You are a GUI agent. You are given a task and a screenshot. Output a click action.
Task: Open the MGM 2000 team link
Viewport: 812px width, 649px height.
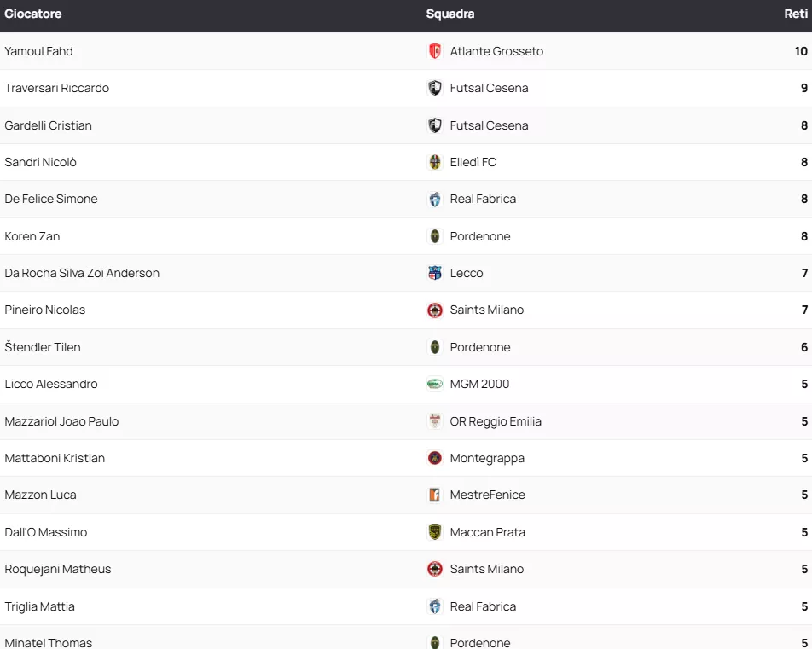point(479,384)
